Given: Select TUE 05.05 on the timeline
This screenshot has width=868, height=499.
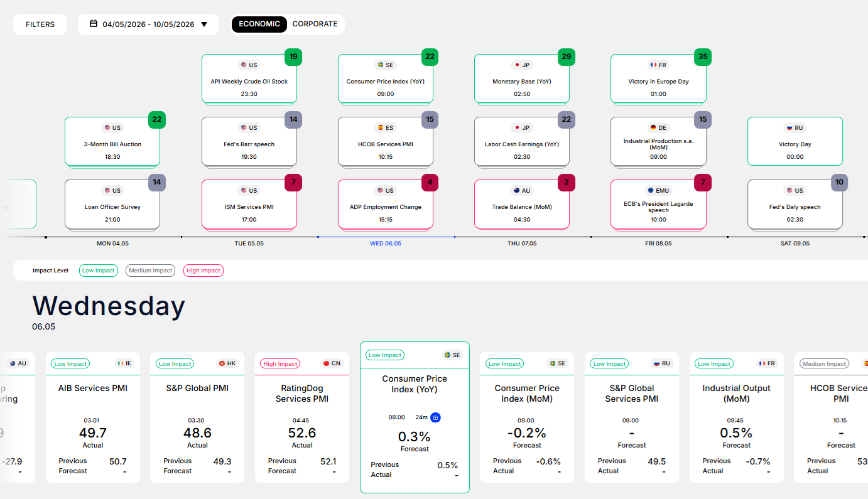Looking at the screenshot, I should coord(249,244).
